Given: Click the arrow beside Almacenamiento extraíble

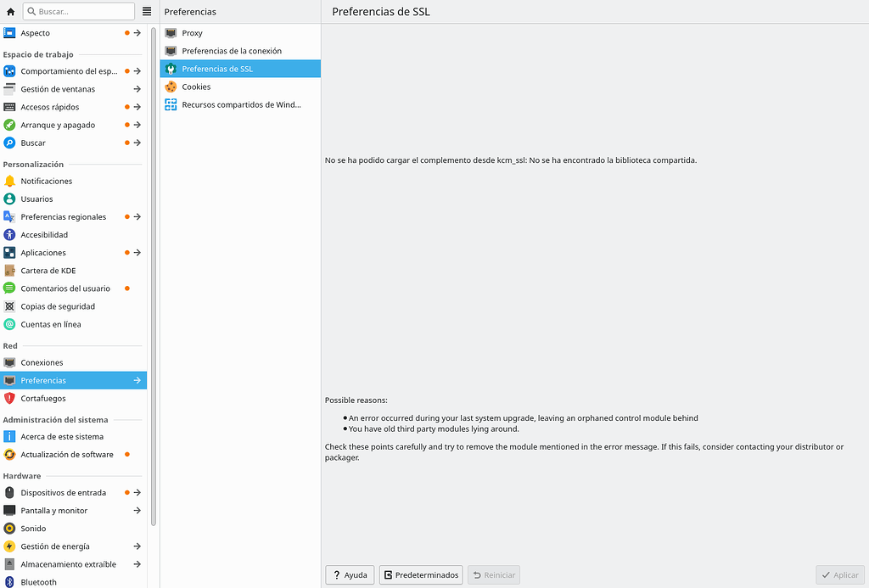Looking at the screenshot, I should pos(137,563).
